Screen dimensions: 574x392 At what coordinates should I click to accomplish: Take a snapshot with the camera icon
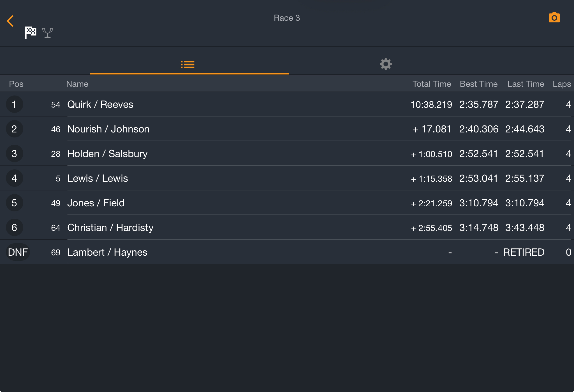point(554,18)
